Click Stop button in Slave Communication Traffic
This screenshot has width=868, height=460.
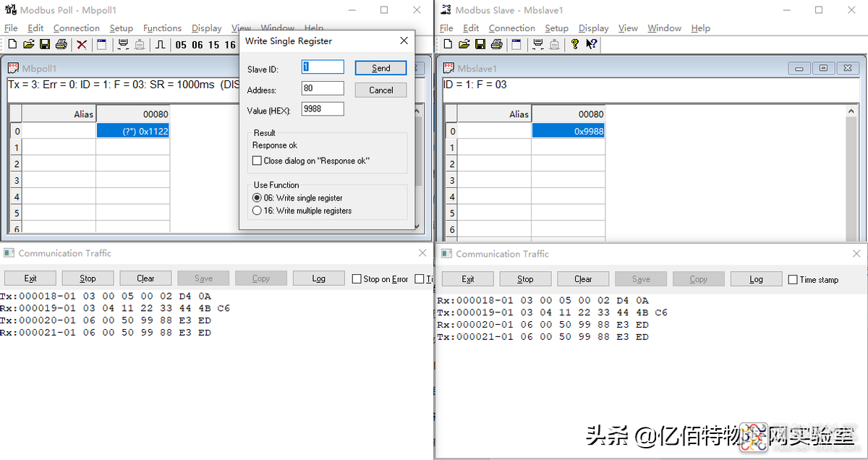pos(525,279)
